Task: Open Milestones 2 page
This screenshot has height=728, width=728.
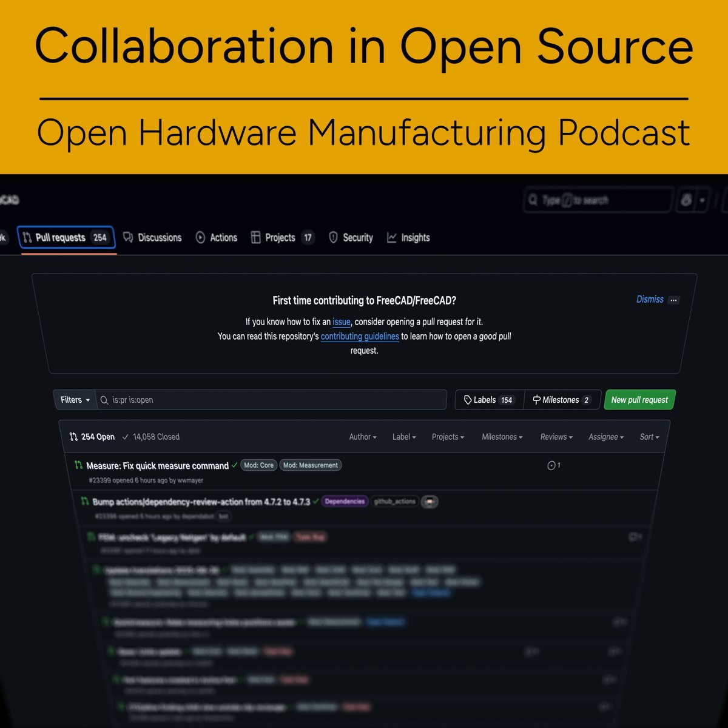Action: pyautogui.click(x=562, y=400)
